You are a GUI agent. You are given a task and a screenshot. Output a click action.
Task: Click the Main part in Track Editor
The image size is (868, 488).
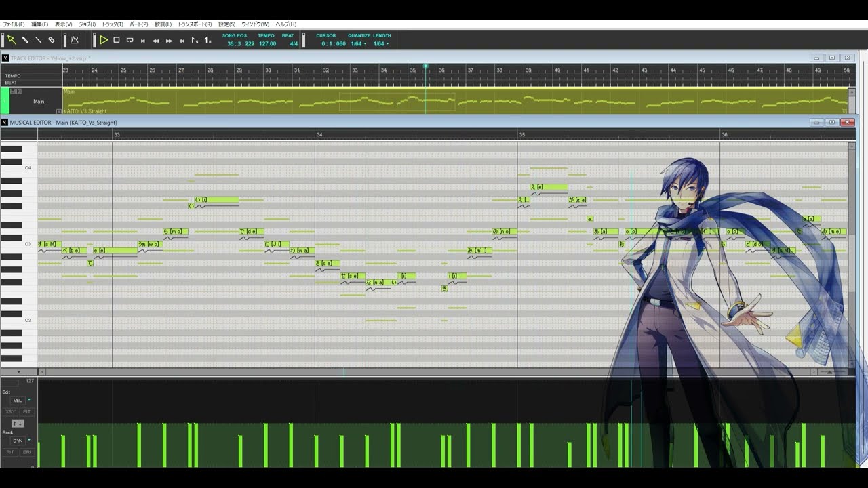coord(455,100)
